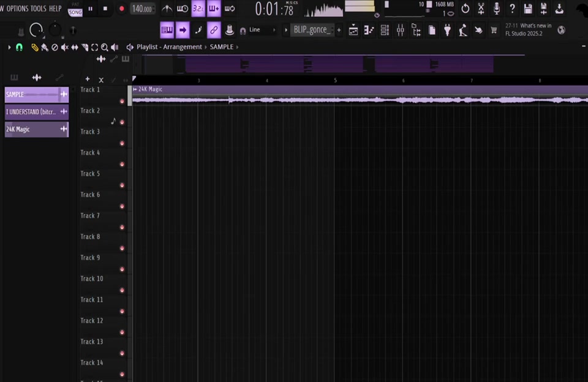Click the 140.000 tempo field
The width and height of the screenshot is (588, 382).
pyautogui.click(x=142, y=9)
